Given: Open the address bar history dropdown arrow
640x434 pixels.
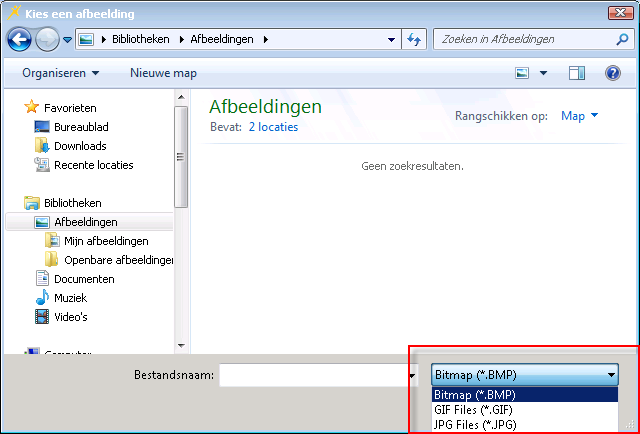Looking at the screenshot, I should pyautogui.click(x=391, y=40).
